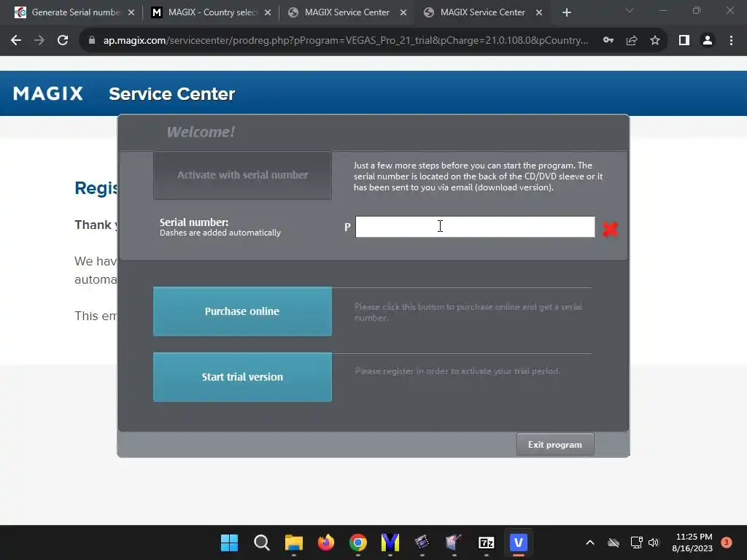Open the installer box taskbar app
This screenshot has width=747, height=560.
point(454,542)
